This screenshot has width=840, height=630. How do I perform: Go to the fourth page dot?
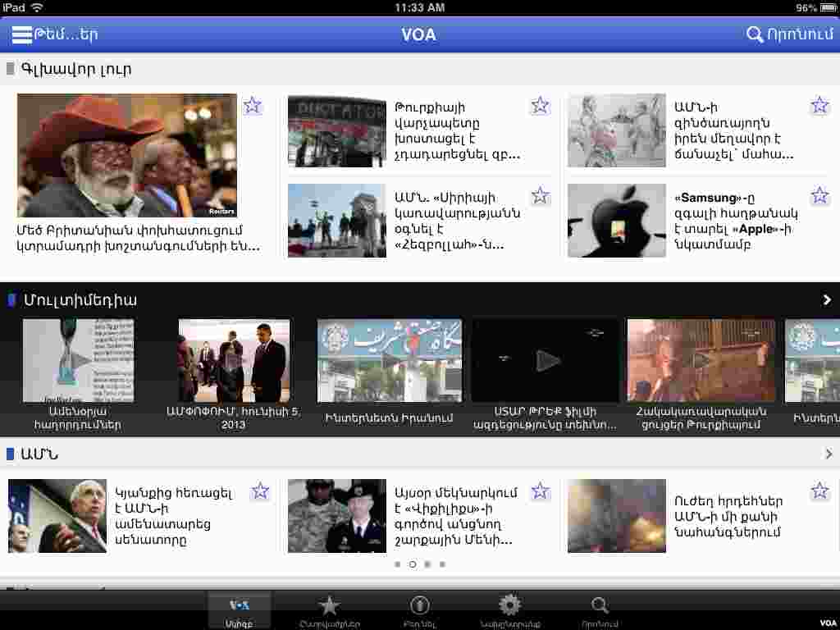(x=442, y=564)
